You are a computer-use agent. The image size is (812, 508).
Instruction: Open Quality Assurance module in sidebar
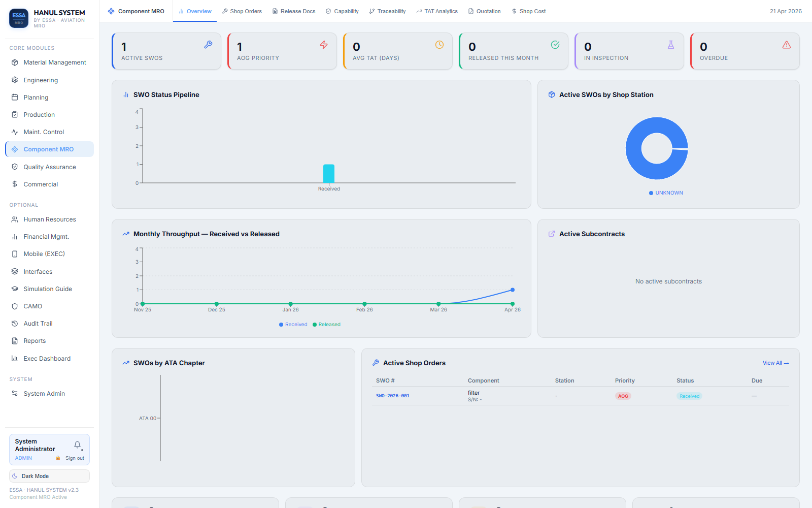[49, 167]
